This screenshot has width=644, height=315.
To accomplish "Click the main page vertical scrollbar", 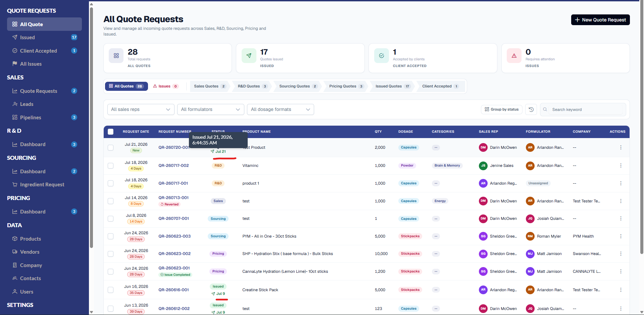I will point(642,127).
